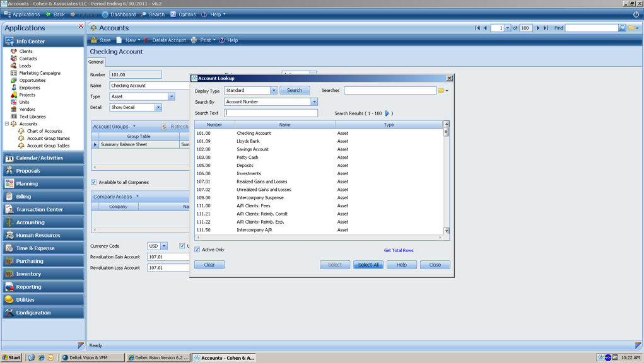Viewport: 644px width, 363px height.
Task: Click inside the Search Text field
Action: [271, 112]
